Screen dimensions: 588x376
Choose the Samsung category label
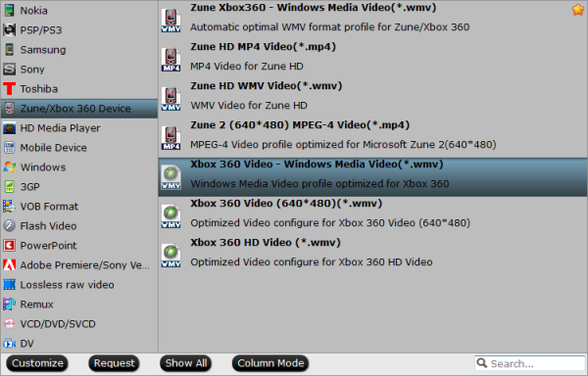(x=43, y=49)
